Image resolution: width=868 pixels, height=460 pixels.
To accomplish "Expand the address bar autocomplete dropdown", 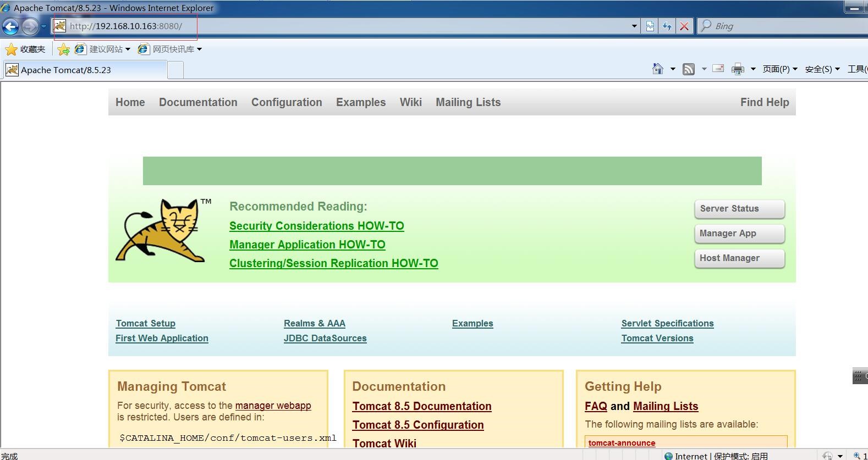I will 634,26.
